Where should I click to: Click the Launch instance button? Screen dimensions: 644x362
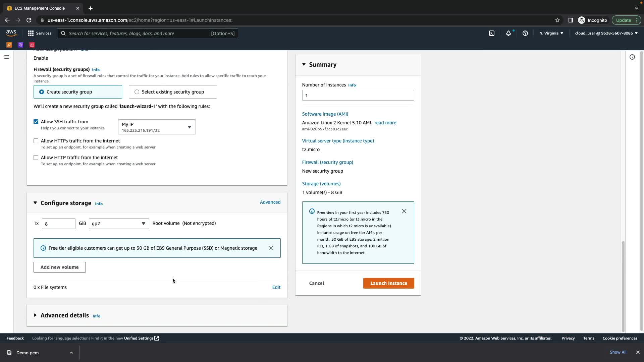tap(388, 283)
